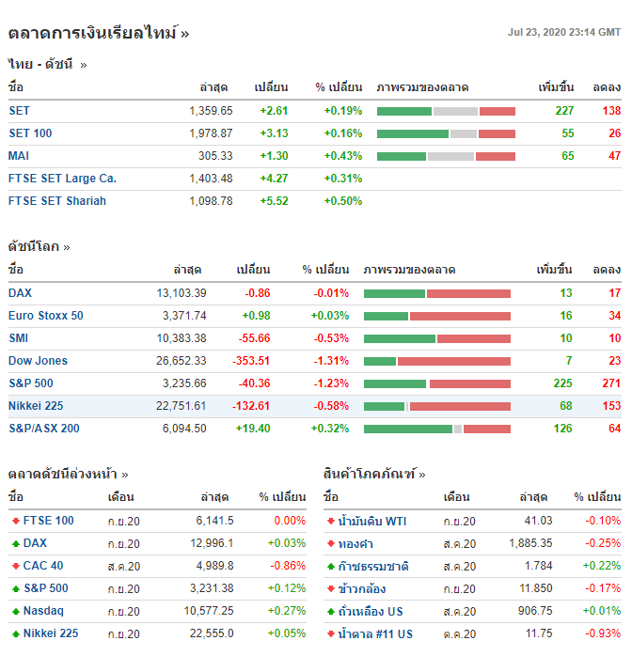The image size is (632, 672).
Task: Click the green arrow beside ก๊าซธรรมชาติ
Action: click(x=330, y=566)
